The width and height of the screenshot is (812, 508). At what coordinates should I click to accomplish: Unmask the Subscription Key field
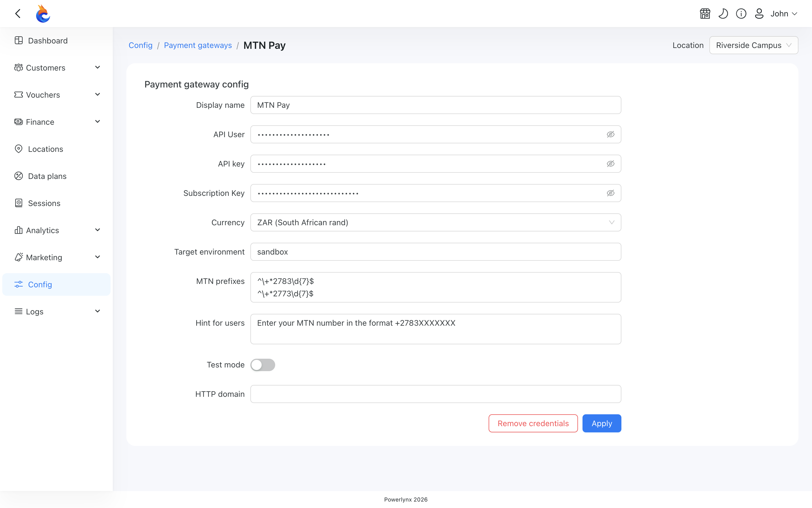click(x=611, y=193)
